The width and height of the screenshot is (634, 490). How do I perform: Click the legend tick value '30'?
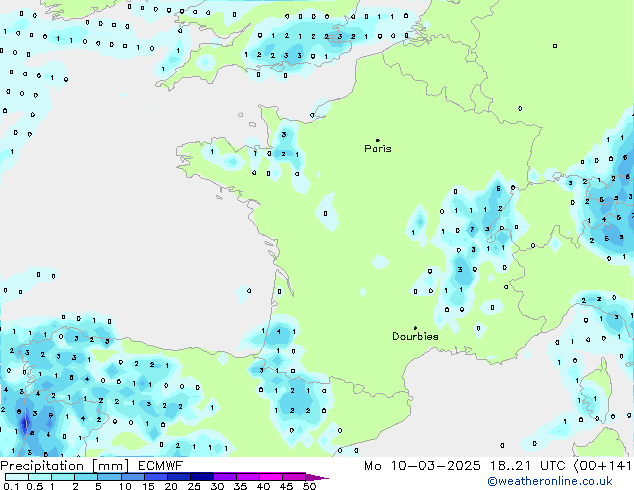tap(218, 486)
